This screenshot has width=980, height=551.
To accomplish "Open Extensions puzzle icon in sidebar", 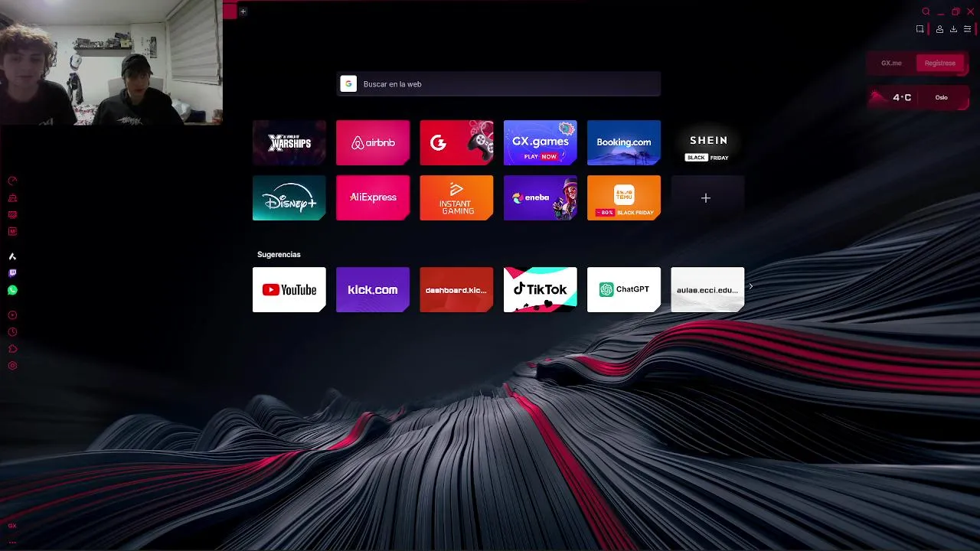I will pyautogui.click(x=12, y=349).
